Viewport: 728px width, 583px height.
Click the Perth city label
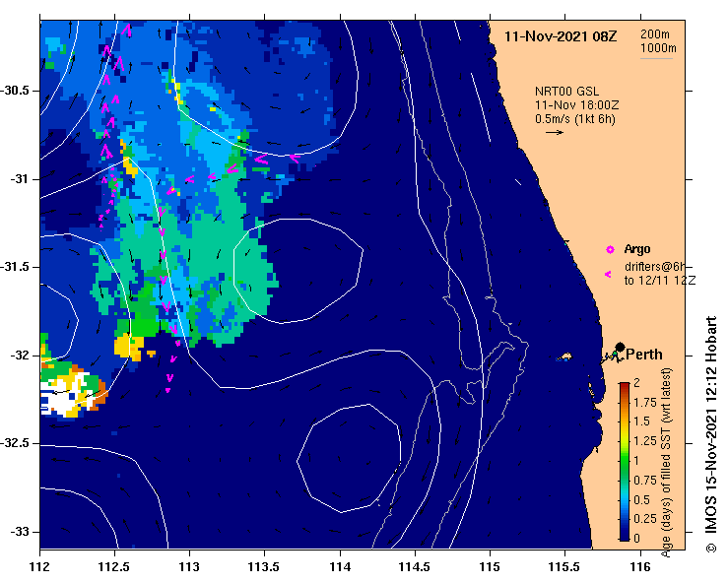coord(644,355)
